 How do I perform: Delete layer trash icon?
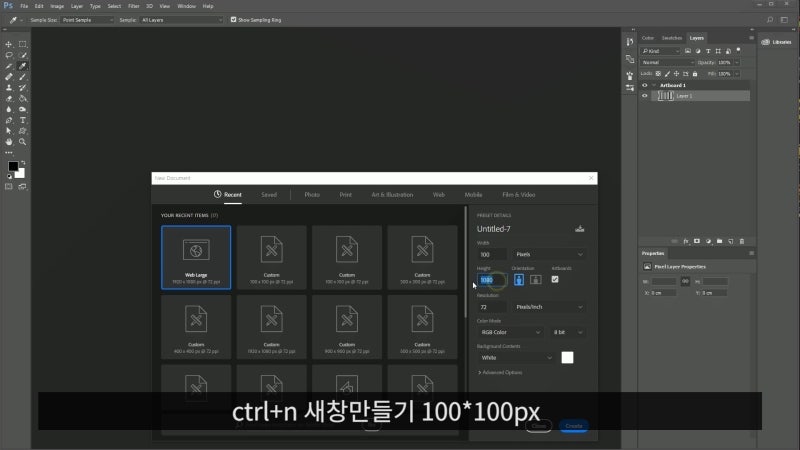pyautogui.click(x=742, y=241)
